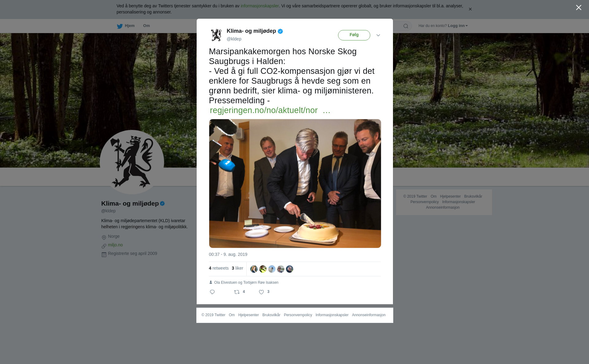Open Hjelpesenter link in modal footer
The height and width of the screenshot is (364, 589).
point(248,315)
